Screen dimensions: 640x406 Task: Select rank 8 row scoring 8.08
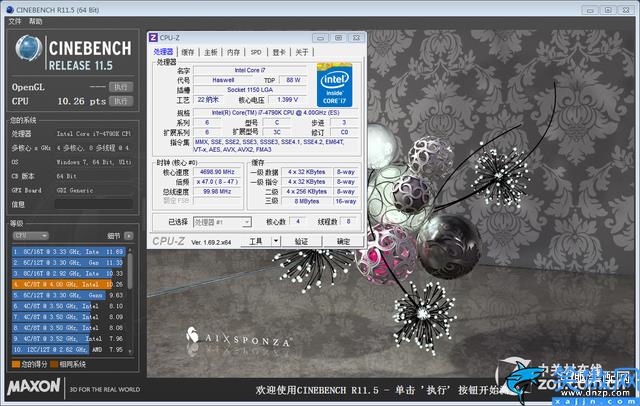coord(68,328)
